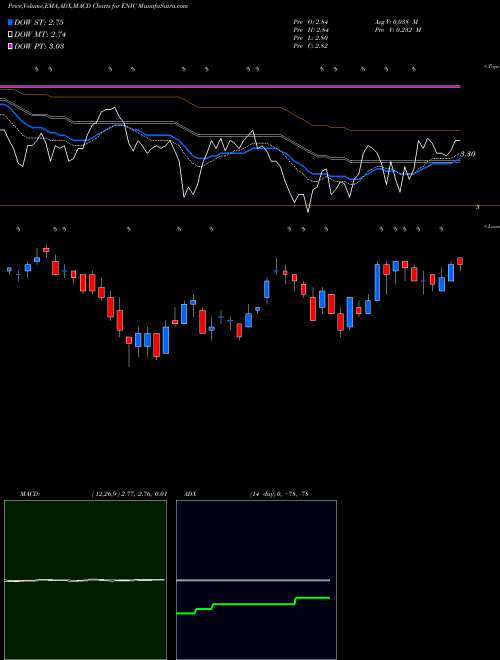
Task: Click the white DOW MT legend swatch
Action: [10, 35]
